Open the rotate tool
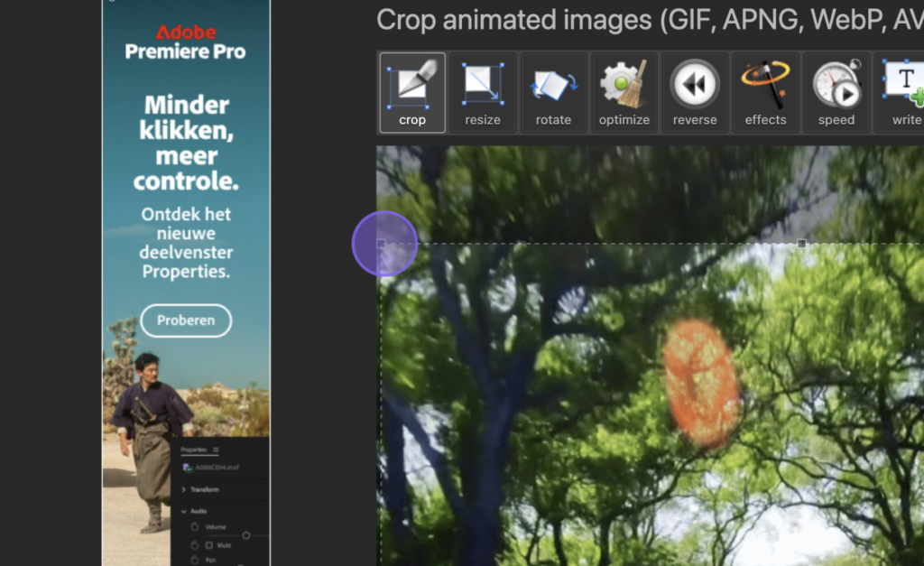 pos(553,93)
